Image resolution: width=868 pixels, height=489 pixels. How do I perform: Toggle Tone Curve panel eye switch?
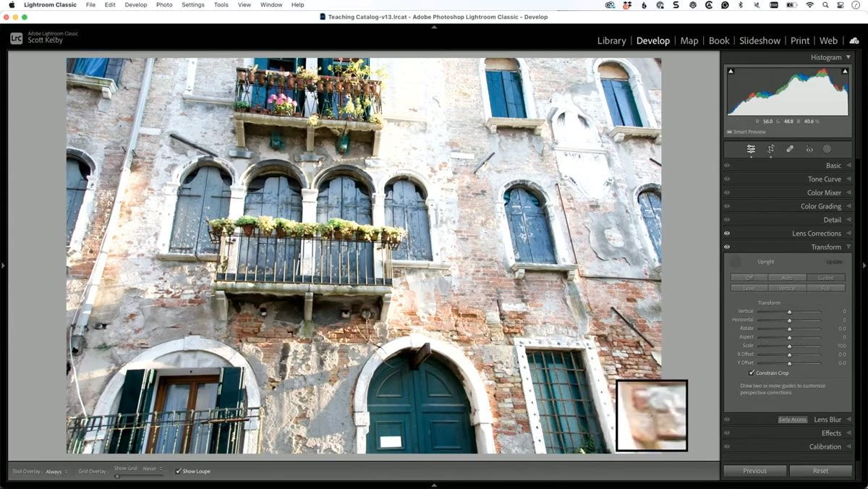(727, 179)
